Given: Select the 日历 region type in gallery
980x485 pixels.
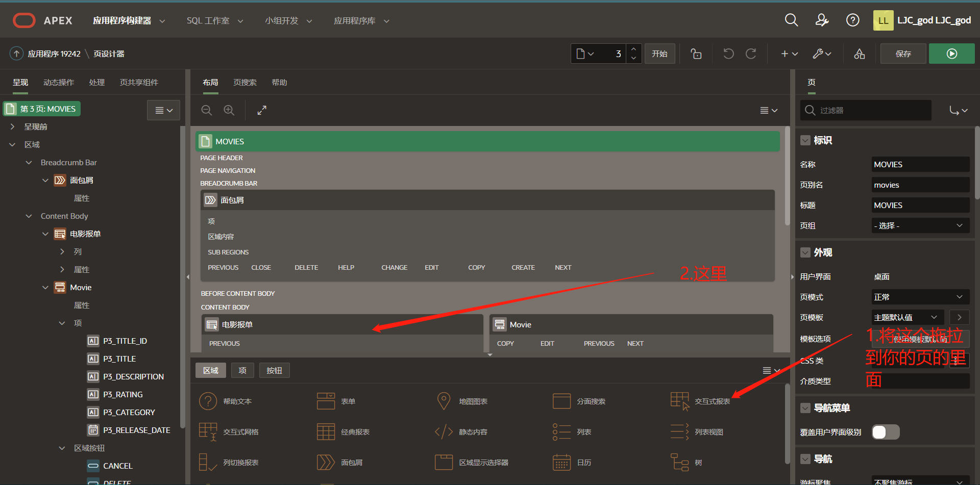Looking at the screenshot, I should [x=571, y=463].
